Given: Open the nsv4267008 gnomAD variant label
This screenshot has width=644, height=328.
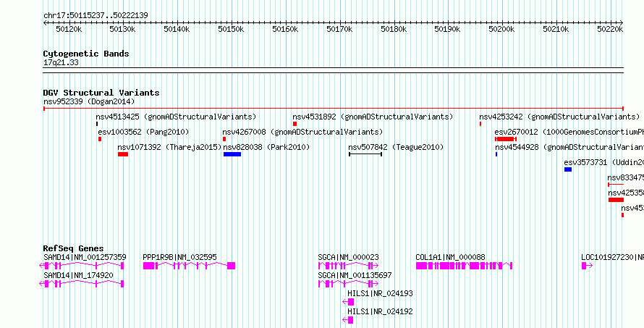Looking at the screenshot, I should coord(302,132).
